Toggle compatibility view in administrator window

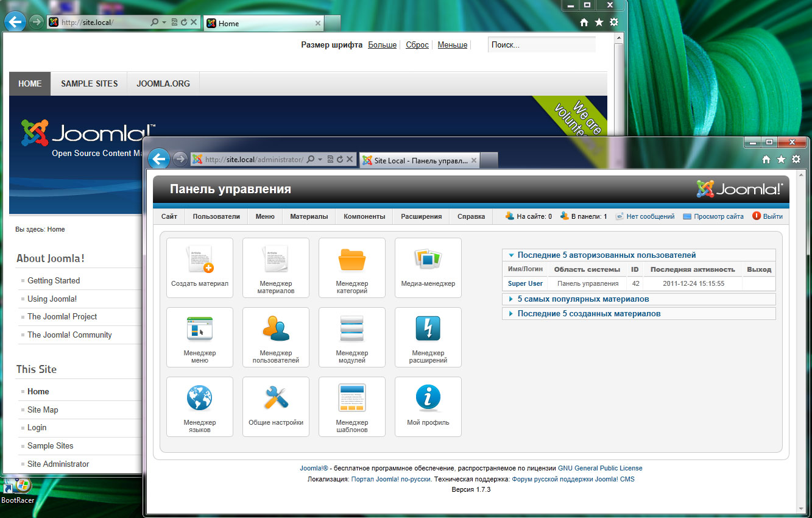pyautogui.click(x=330, y=160)
